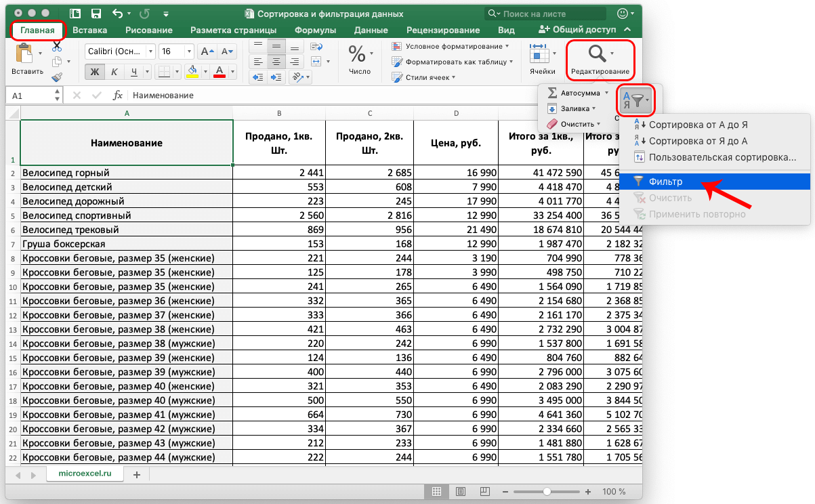Image resolution: width=815 pixels, height=504 pixels.
Task: Open the Главная ribbon tab
Action: 38,30
